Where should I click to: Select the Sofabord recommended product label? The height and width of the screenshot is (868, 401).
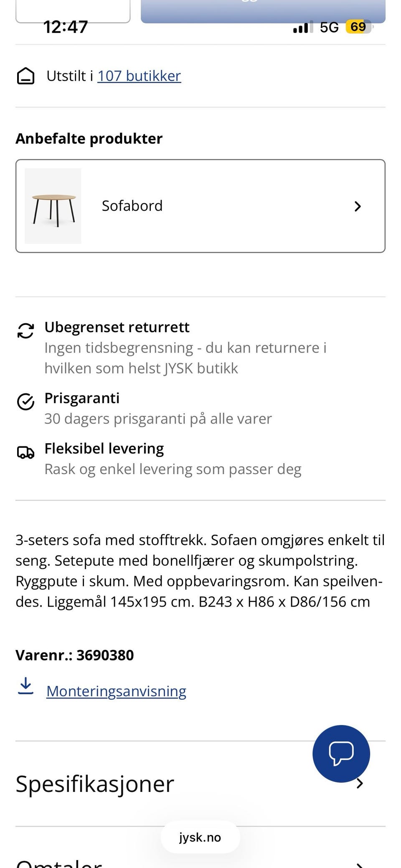tap(132, 206)
